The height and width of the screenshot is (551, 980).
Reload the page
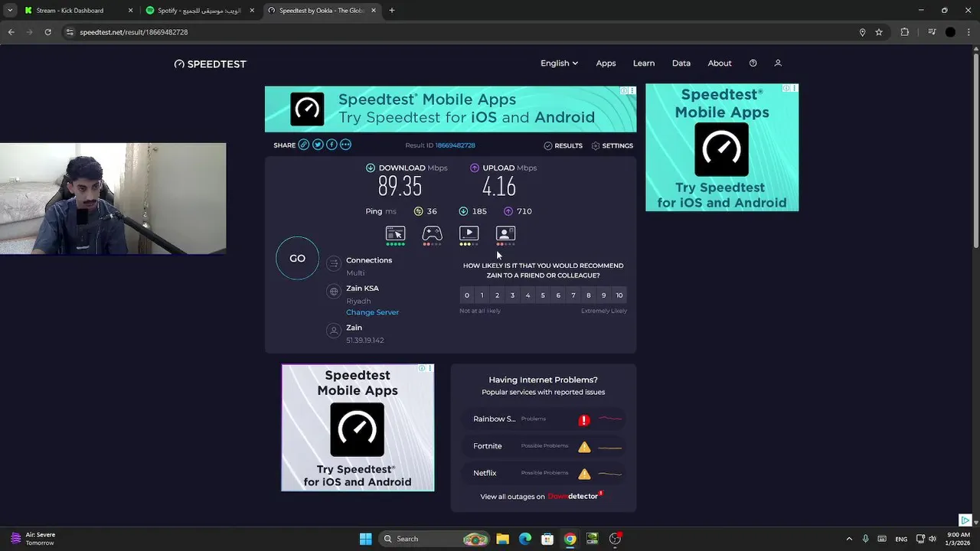click(47, 32)
